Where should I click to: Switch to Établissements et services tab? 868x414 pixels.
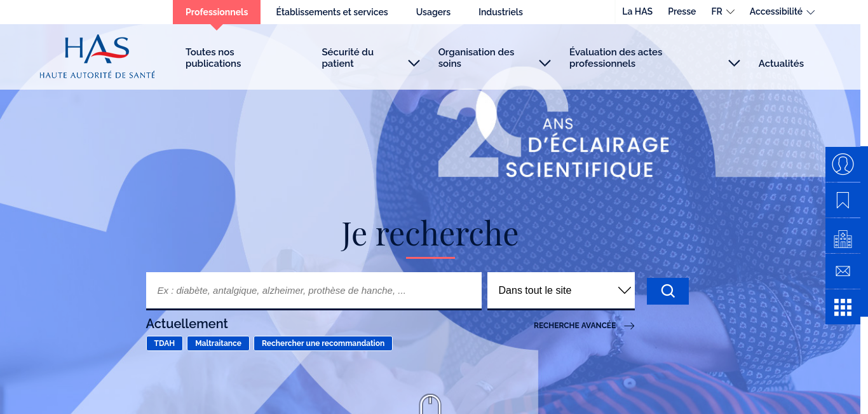(332, 12)
